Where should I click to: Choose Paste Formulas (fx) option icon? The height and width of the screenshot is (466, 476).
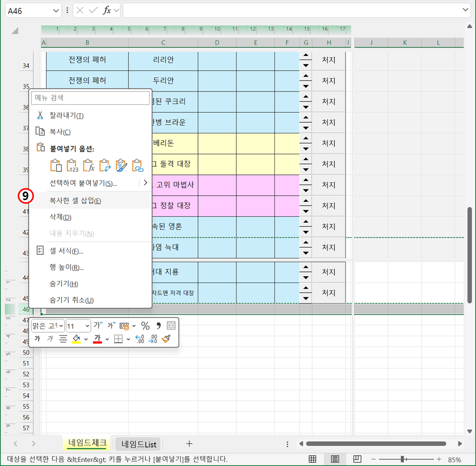[88, 165]
